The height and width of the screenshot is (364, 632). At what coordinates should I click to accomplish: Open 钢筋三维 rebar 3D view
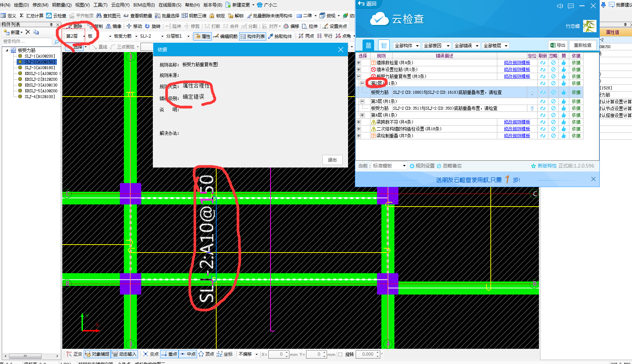click(x=194, y=16)
